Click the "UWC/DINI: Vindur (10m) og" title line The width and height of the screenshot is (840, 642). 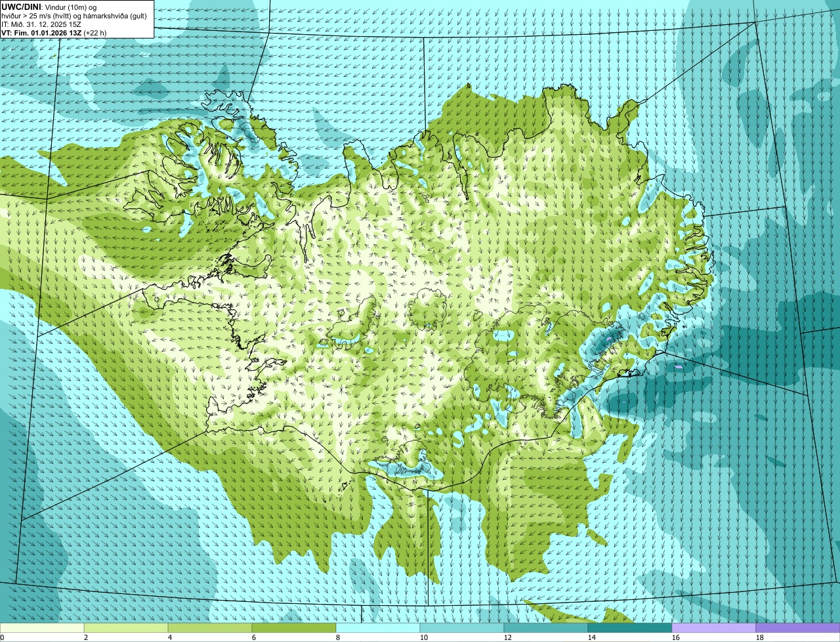pyautogui.click(x=49, y=7)
